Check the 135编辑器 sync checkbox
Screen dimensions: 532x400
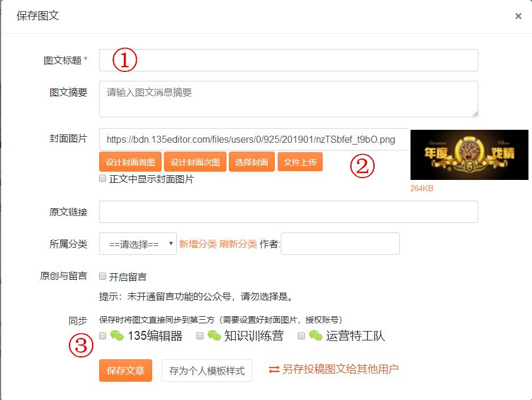coord(103,336)
